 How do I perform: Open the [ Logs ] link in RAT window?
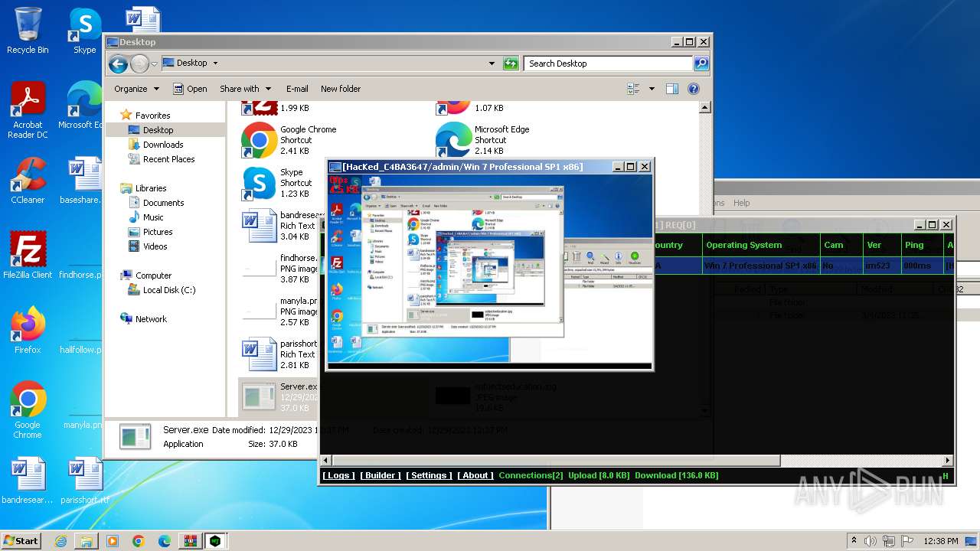pos(338,475)
